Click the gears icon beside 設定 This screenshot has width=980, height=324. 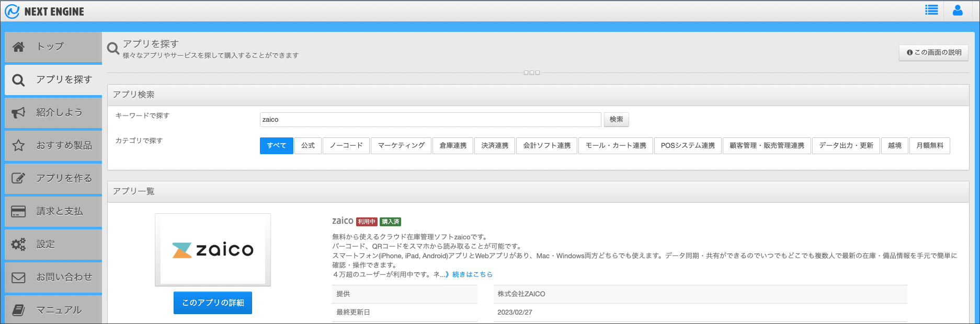tap(18, 244)
